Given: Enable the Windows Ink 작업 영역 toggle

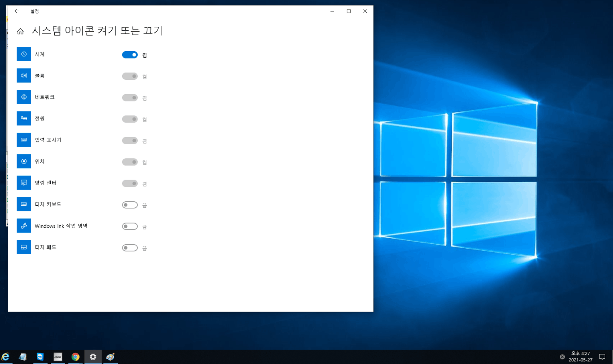Looking at the screenshot, I should coord(130,226).
